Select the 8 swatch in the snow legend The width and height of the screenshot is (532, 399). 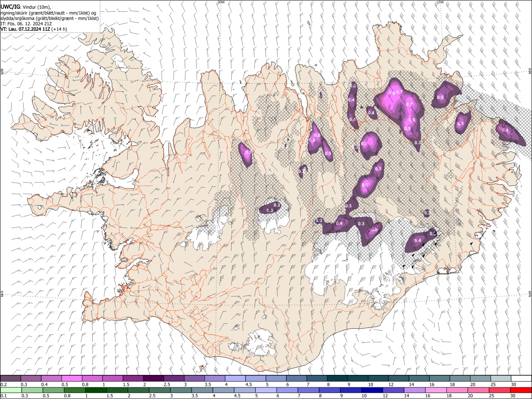(x=337, y=379)
